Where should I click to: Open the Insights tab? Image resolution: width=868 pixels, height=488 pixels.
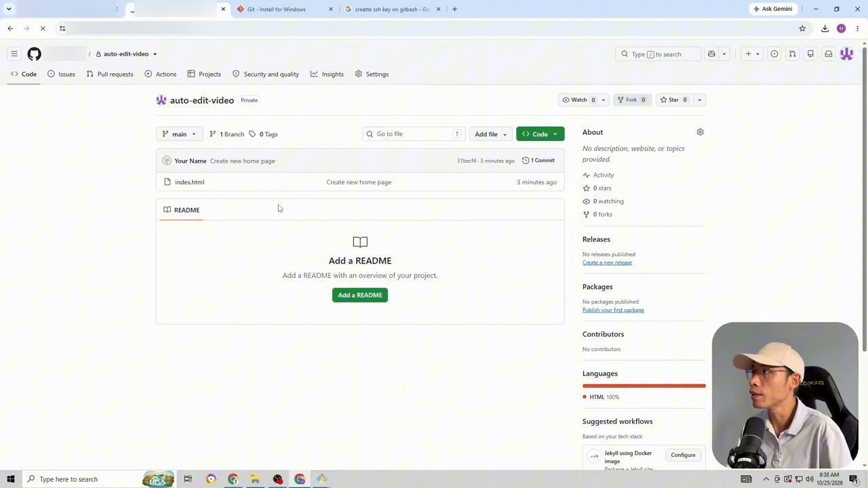[327, 74]
